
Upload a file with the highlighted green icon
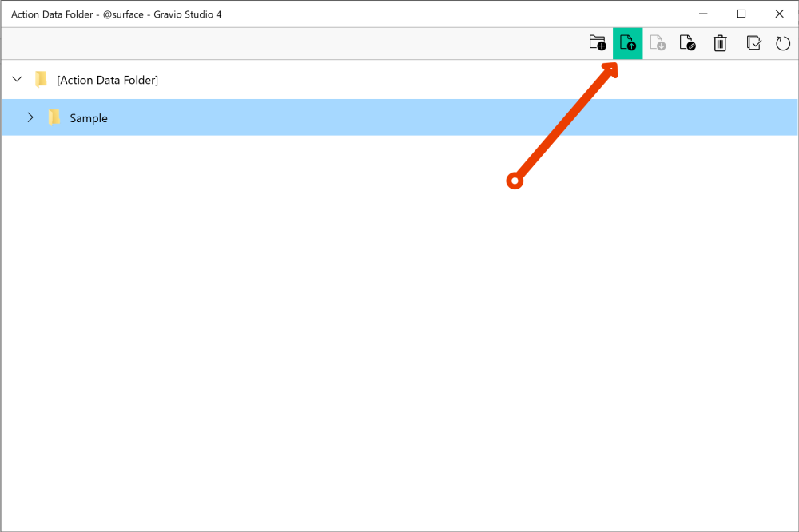click(627, 43)
